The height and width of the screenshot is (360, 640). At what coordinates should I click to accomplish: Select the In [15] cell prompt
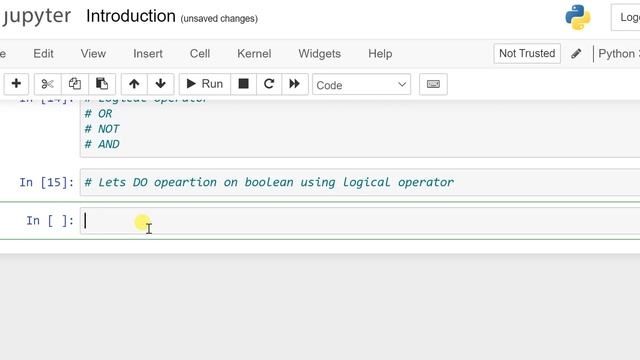pos(47,182)
